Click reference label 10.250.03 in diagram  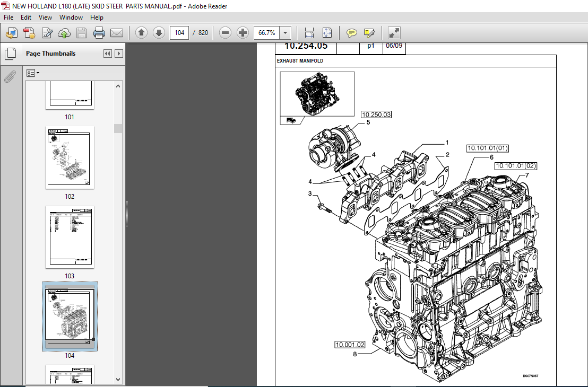376,115
